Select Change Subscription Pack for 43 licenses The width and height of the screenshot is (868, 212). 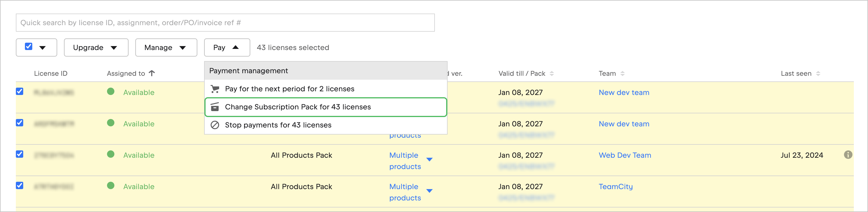coord(298,107)
